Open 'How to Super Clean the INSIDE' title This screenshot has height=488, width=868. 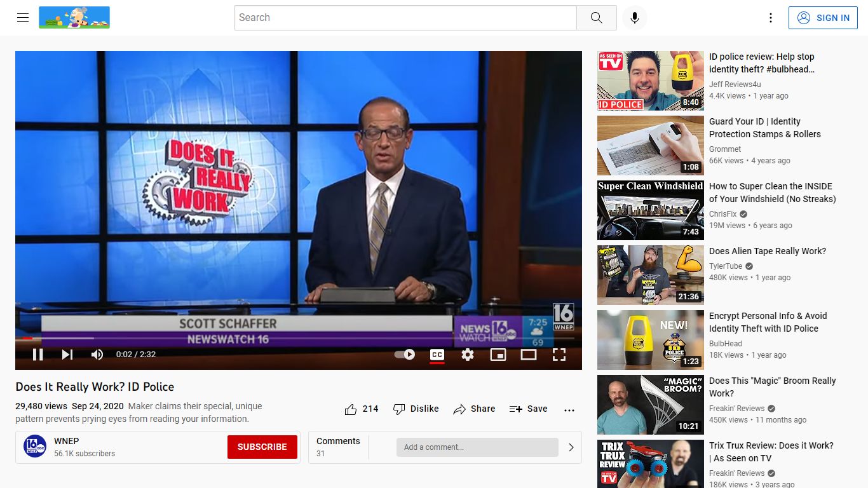[773, 193]
